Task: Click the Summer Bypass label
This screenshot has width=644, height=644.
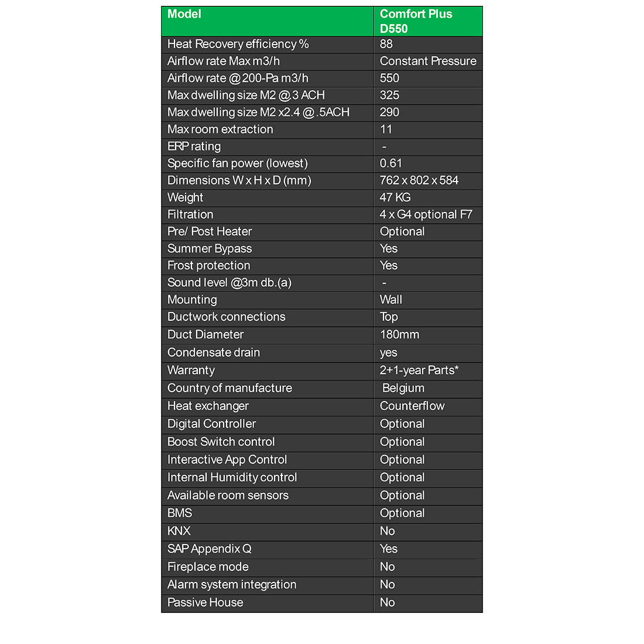Action: [x=210, y=248]
